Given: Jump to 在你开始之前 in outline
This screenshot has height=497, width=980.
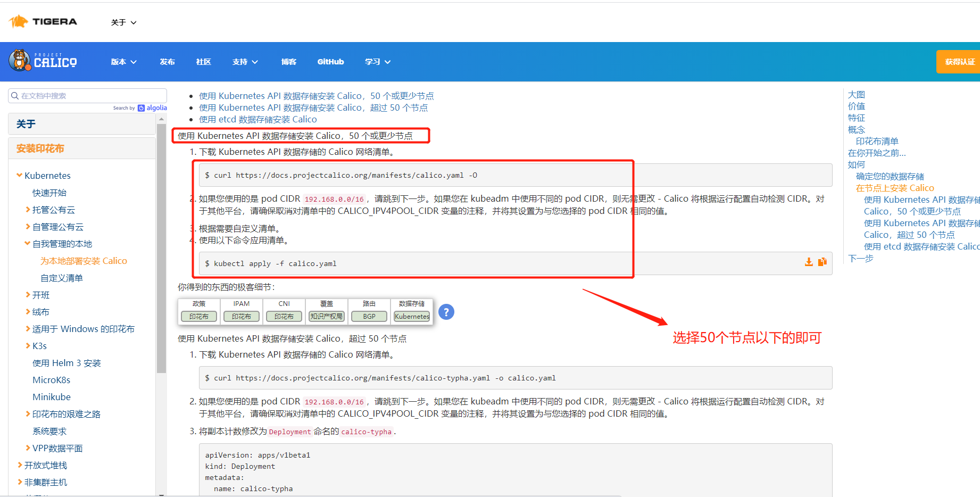Looking at the screenshot, I should coord(877,153).
